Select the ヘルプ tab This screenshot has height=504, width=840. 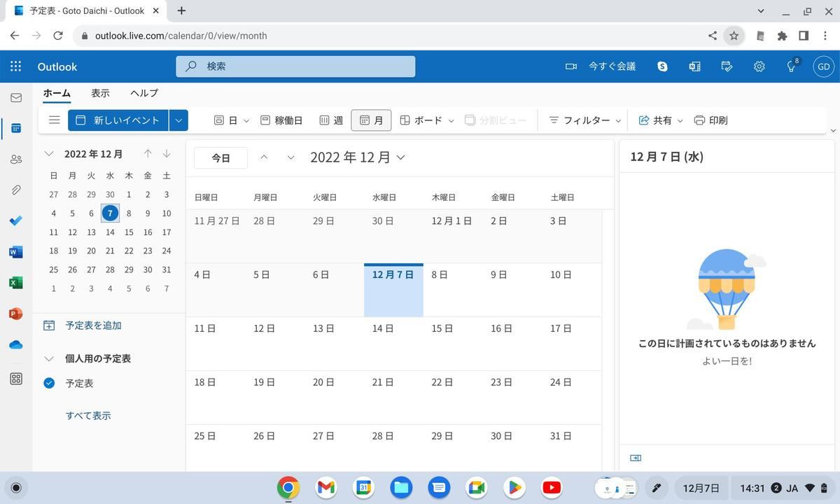pos(144,93)
